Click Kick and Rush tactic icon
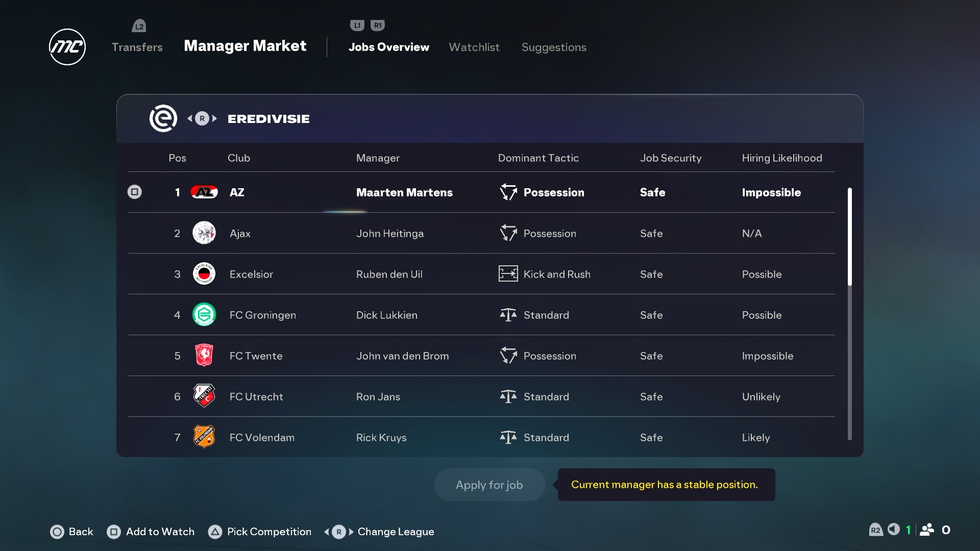Screen dimensions: 980x551 508,274
